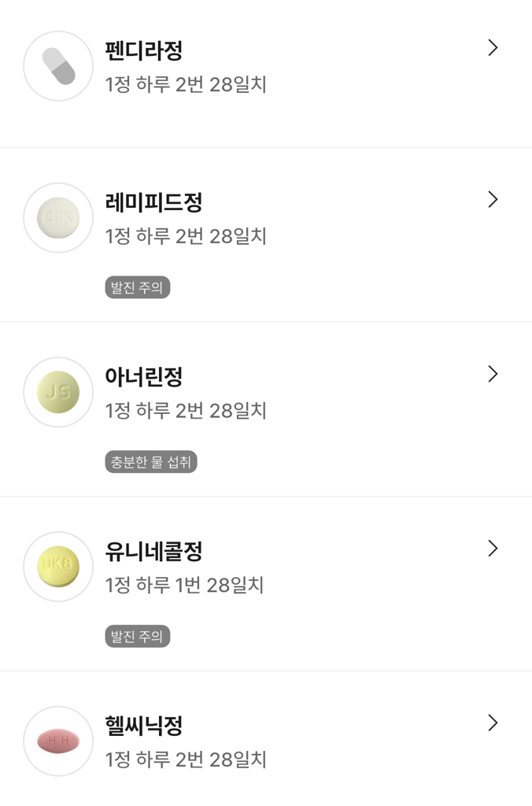This screenshot has height=806, width=532.
Task: Tap the 펜디라정 capsule pill icon
Action: [x=58, y=66]
